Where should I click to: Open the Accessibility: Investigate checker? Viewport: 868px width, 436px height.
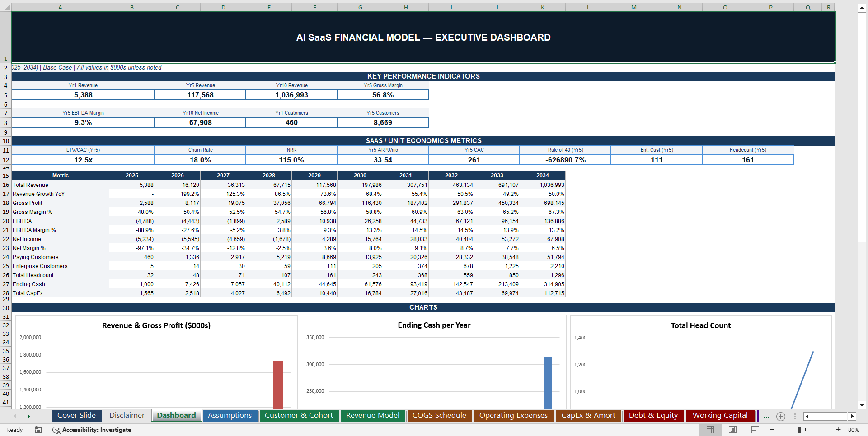(96, 430)
